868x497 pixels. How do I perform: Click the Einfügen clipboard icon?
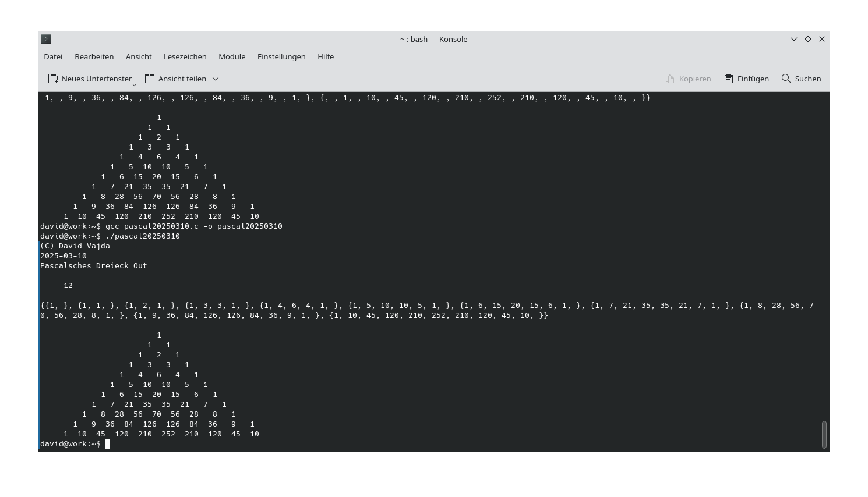(x=728, y=78)
